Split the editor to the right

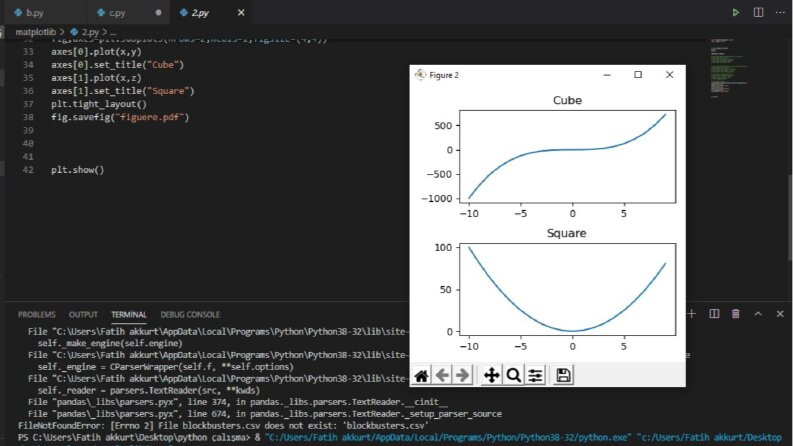tap(758, 13)
